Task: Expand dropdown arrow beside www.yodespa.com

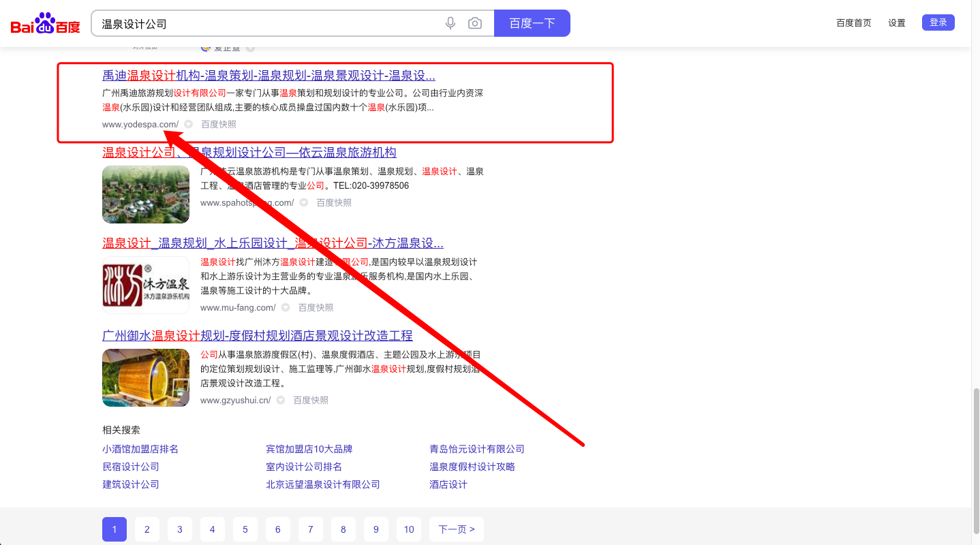Action: point(189,125)
